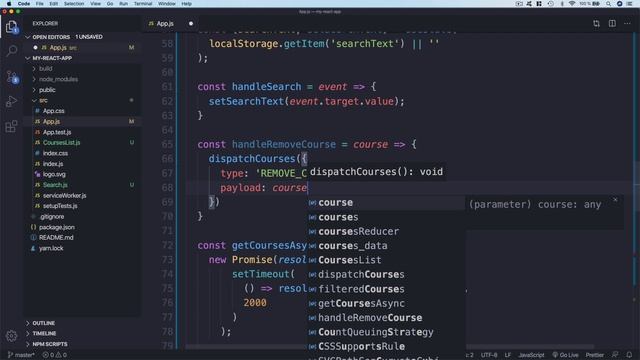
Task: Open the editor More Actions ellipsis
Action: (x=627, y=24)
